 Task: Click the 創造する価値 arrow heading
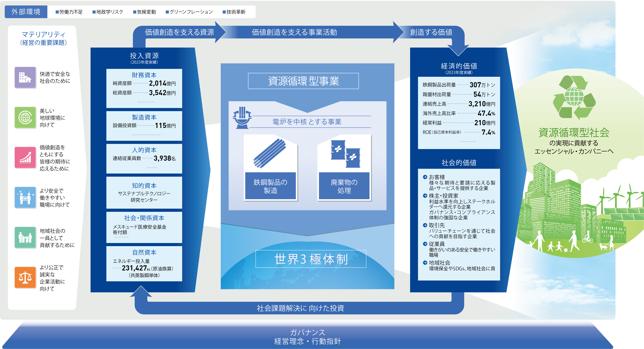[x=431, y=32]
